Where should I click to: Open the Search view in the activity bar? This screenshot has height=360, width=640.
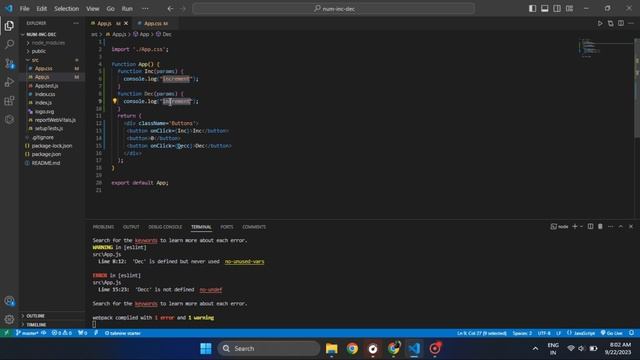pyautogui.click(x=9, y=44)
